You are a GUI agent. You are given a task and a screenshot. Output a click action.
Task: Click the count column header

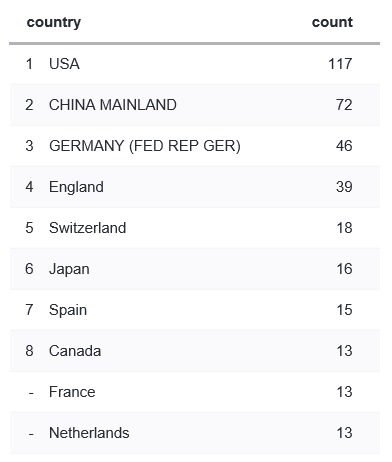(x=332, y=22)
